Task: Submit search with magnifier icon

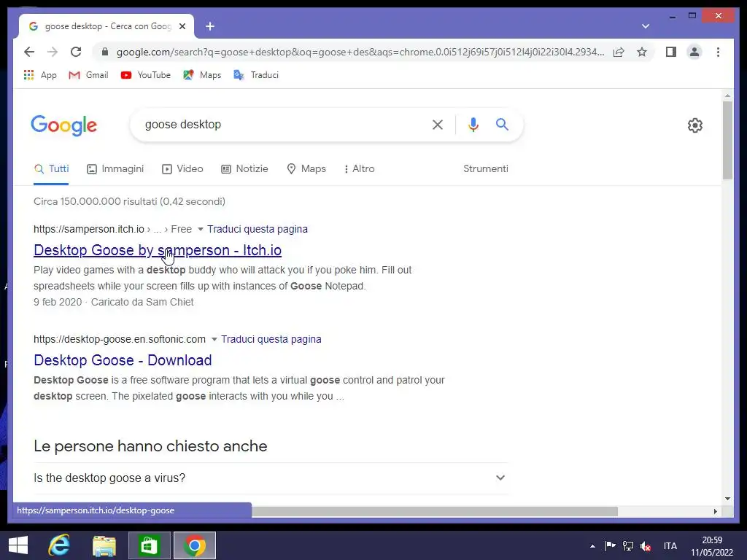Action: pyautogui.click(x=502, y=125)
